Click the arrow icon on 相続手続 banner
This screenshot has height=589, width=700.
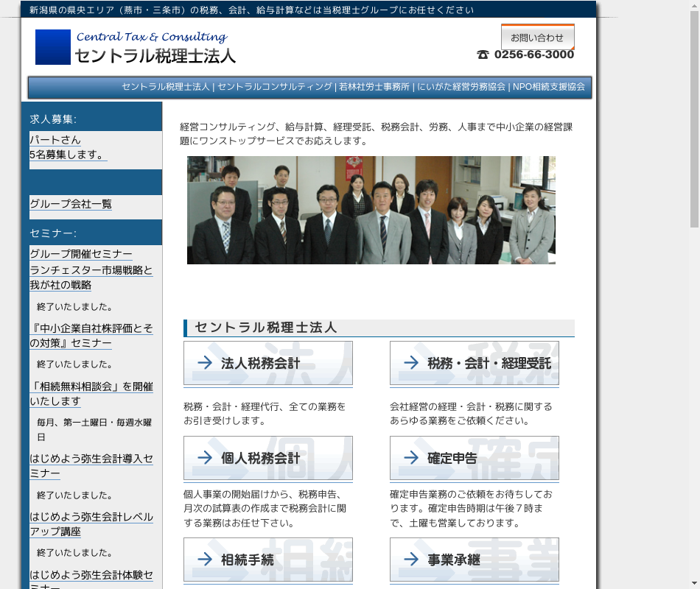[x=205, y=560]
